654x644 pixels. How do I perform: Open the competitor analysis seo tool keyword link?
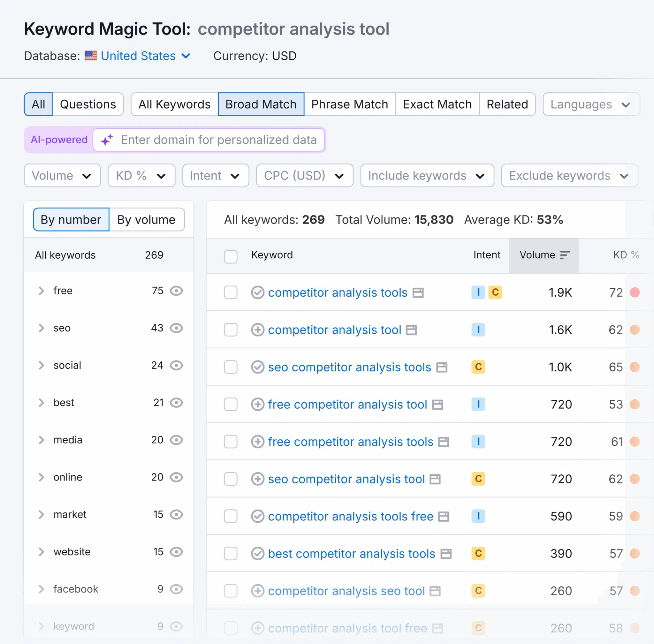pyautogui.click(x=346, y=591)
